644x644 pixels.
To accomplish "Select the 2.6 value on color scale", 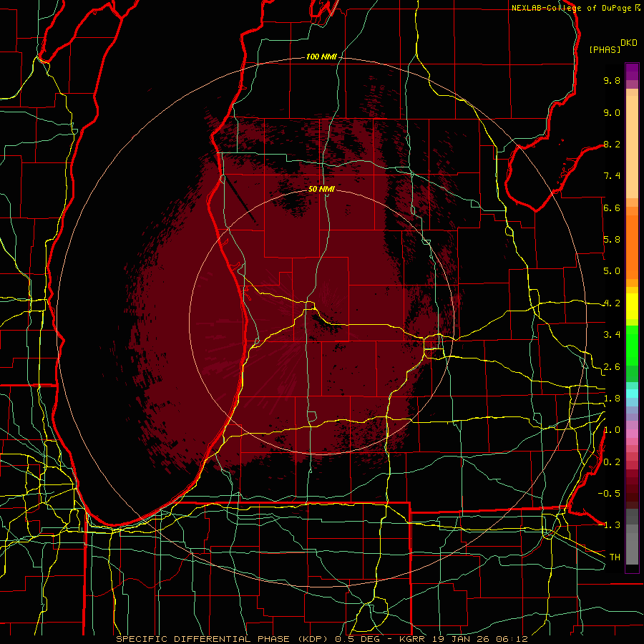I will pyautogui.click(x=612, y=367).
